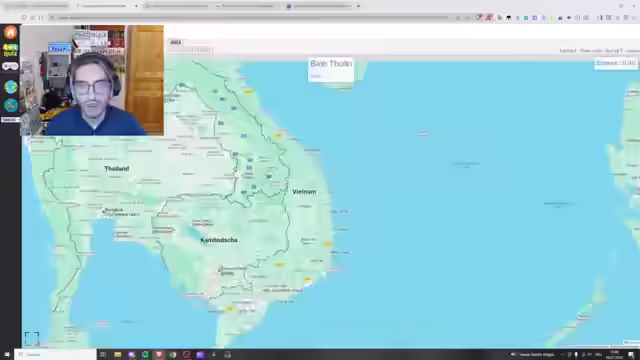Open the orange Home icon in sidebar
This screenshot has height=360, width=640.
[11, 32]
